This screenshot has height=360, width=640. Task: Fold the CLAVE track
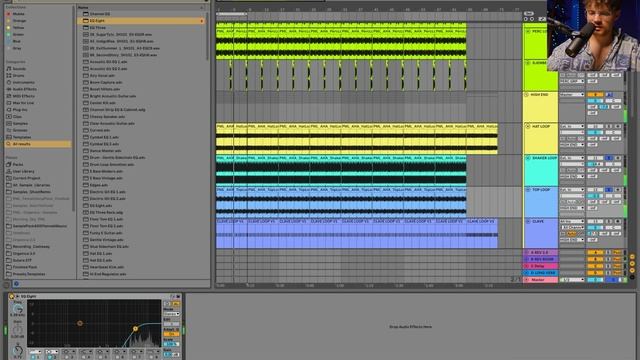coord(527,222)
